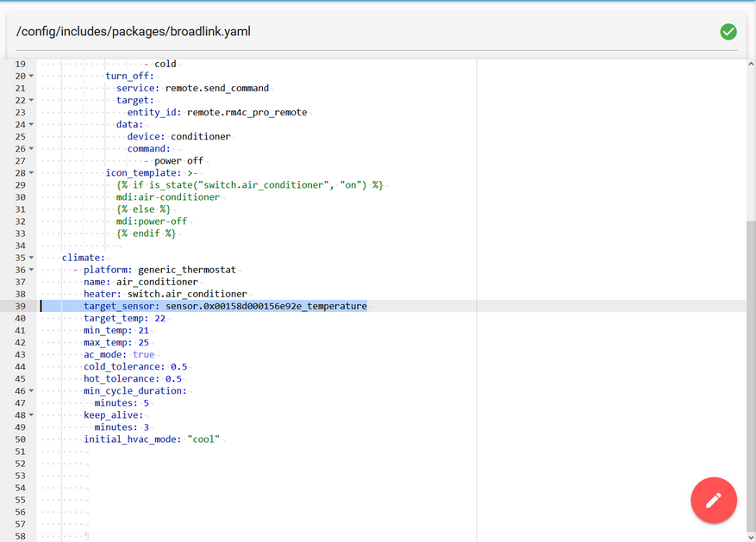
Task: Click the green YAML valid checkmark icon
Action: click(728, 32)
